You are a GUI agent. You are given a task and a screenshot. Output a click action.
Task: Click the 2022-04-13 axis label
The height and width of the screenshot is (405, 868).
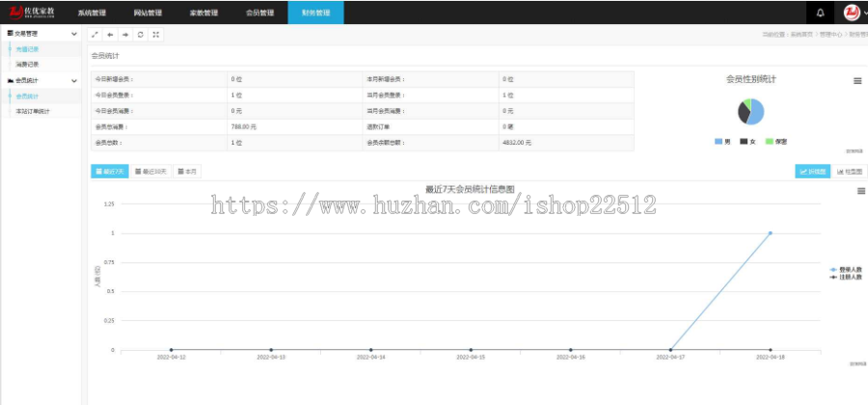click(x=271, y=358)
